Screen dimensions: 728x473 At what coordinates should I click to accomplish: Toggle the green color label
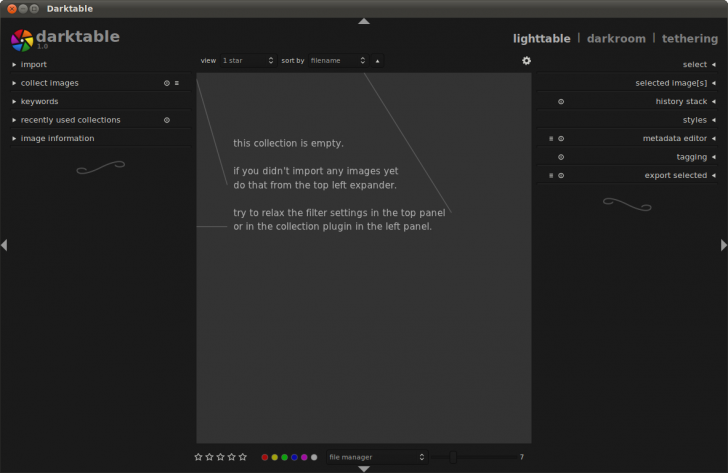pos(284,458)
